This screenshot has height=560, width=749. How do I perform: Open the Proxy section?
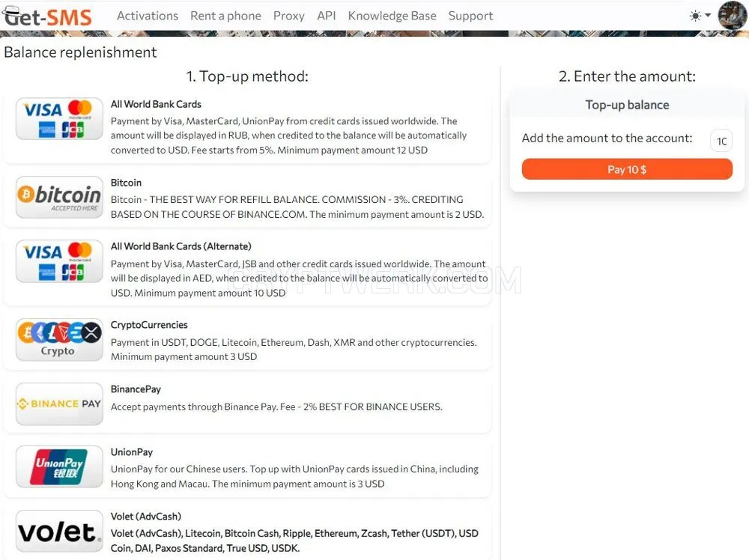pos(288,16)
